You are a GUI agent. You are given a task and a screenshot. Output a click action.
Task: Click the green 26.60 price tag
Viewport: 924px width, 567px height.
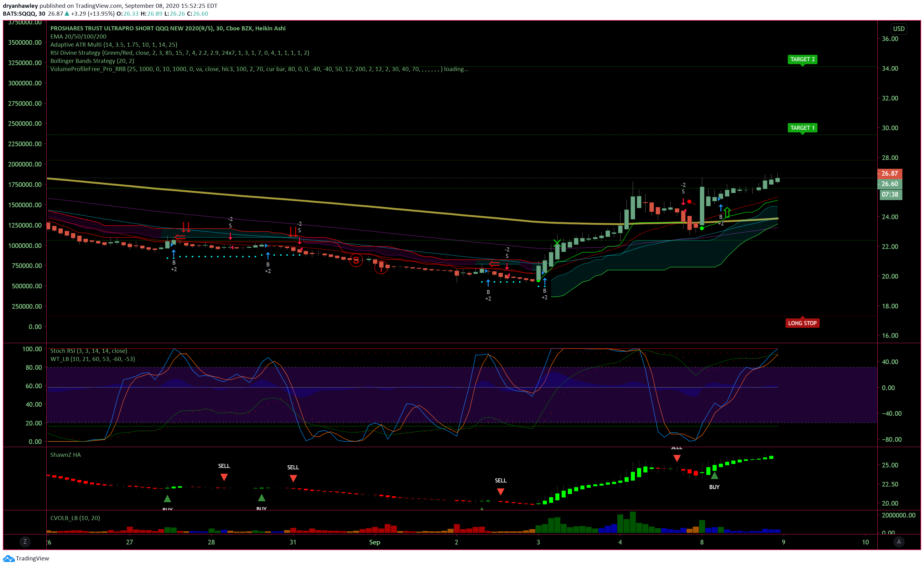pos(889,184)
